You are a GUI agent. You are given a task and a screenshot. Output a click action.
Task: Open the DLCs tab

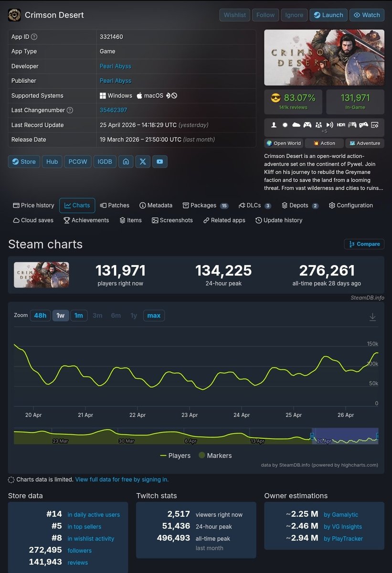255,205
